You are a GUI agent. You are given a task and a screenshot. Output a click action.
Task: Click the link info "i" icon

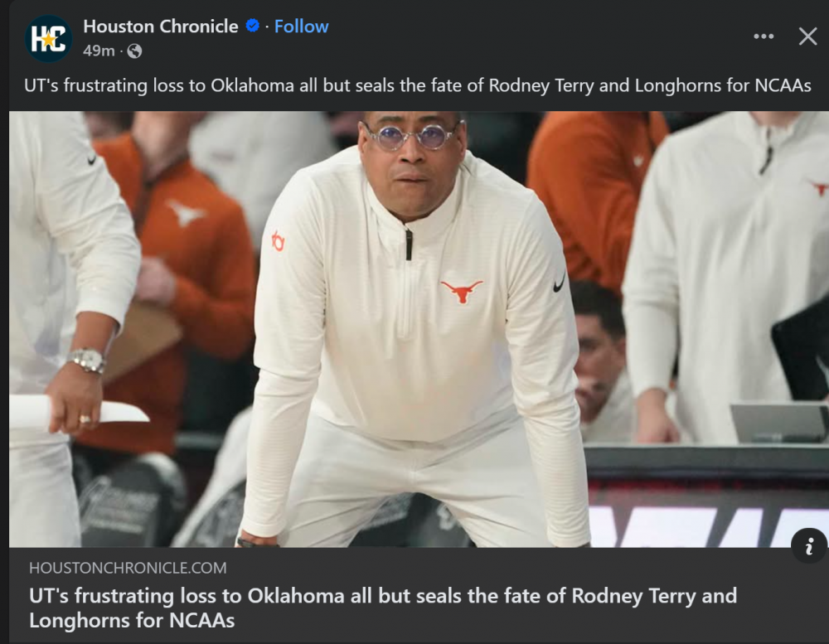tap(809, 546)
